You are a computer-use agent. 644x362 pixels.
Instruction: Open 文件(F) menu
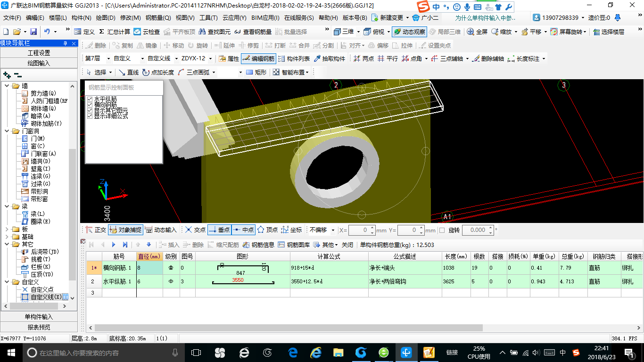coord(12,18)
